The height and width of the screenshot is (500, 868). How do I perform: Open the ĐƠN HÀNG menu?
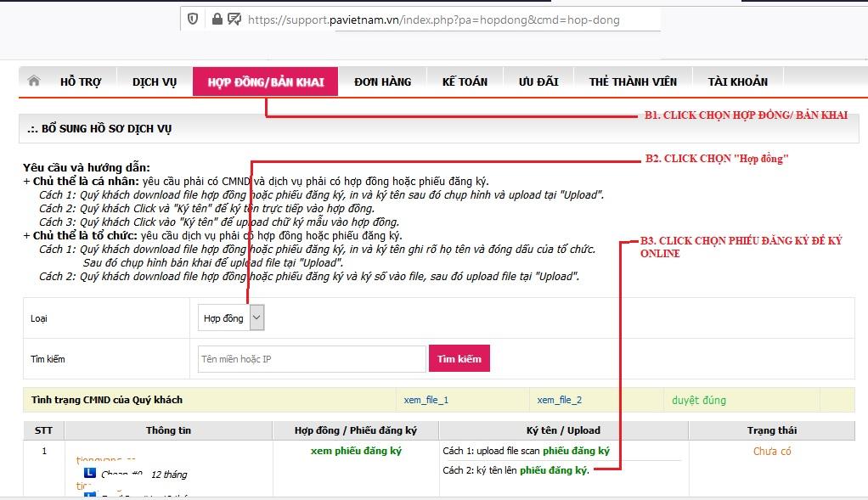(382, 81)
